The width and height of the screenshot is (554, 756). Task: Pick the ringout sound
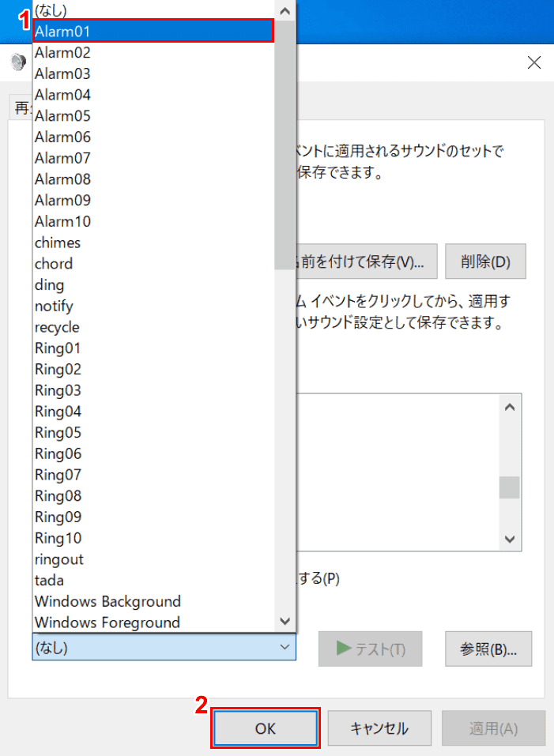click(154, 559)
